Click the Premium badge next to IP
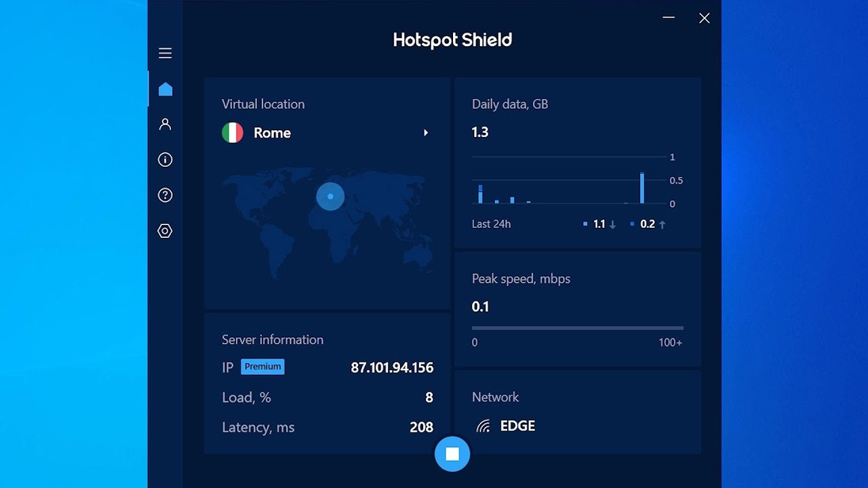 [262, 367]
